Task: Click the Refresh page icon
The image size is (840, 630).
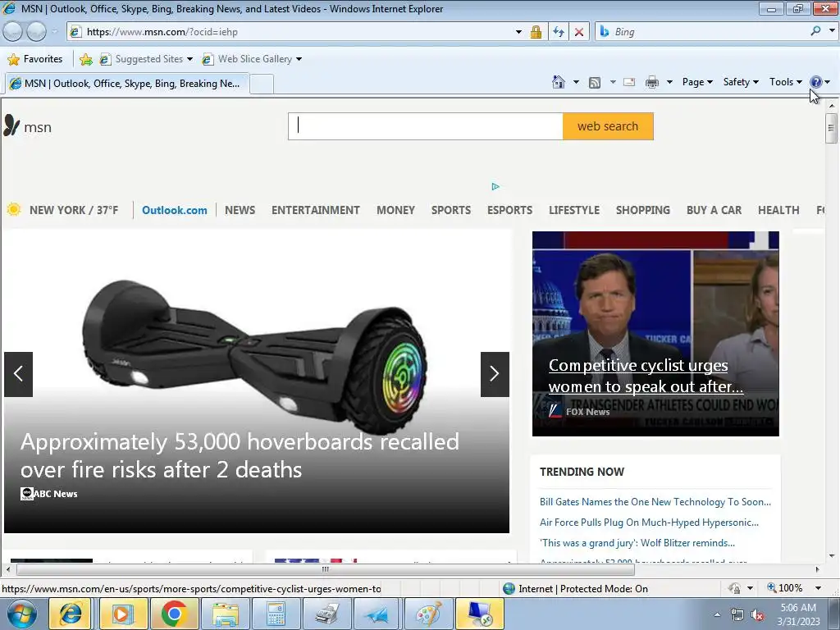Action: pos(558,32)
